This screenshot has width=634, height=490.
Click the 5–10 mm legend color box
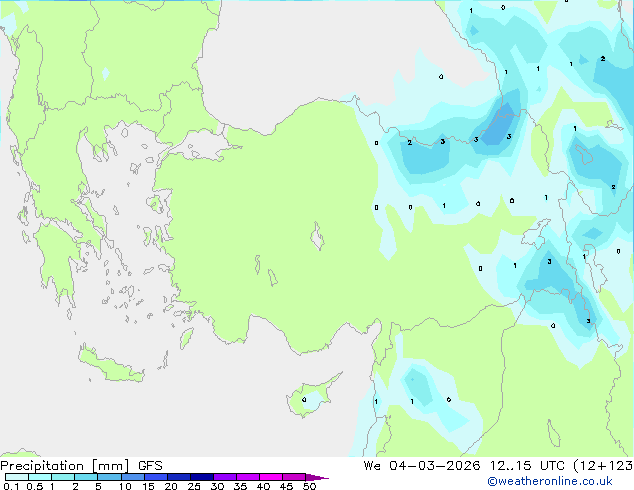(109, 477)
